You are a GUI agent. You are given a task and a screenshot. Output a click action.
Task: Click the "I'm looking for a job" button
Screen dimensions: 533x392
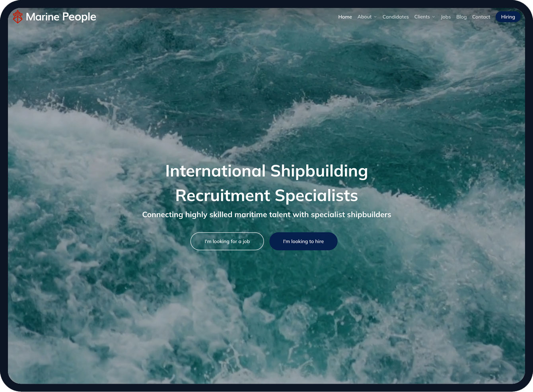click(227, 241)
